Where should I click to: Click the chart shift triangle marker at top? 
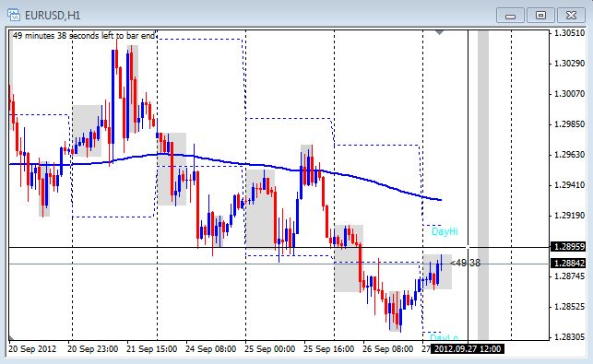coord(439,33)
